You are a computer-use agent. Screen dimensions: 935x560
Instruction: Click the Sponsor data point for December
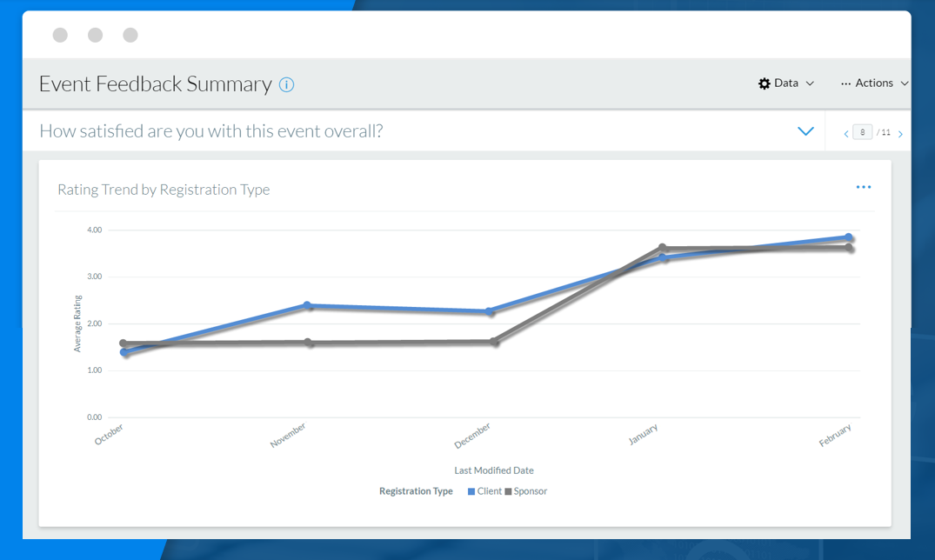(x=495, y=342)
